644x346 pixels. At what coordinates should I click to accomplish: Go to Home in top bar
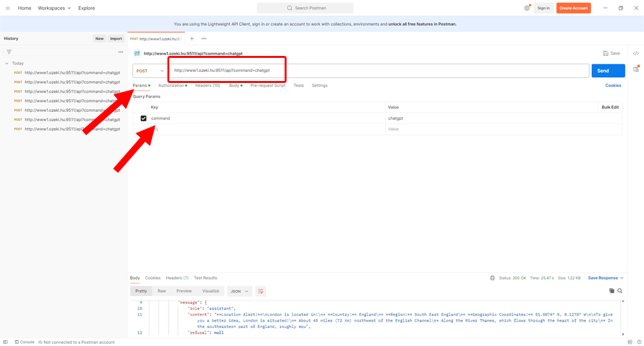point(24,8)
